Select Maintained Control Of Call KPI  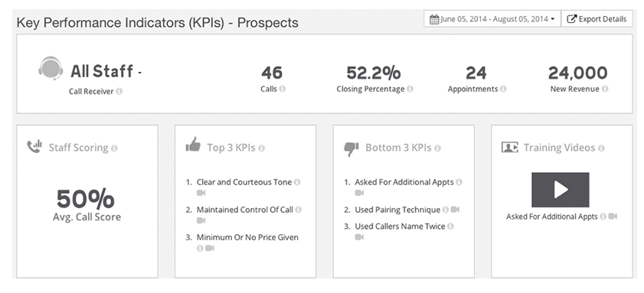[245, 210]
